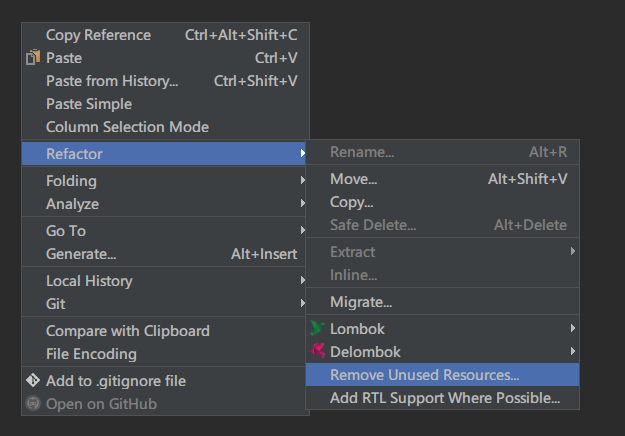Open Compare with Clipboard

coord(127,331)
